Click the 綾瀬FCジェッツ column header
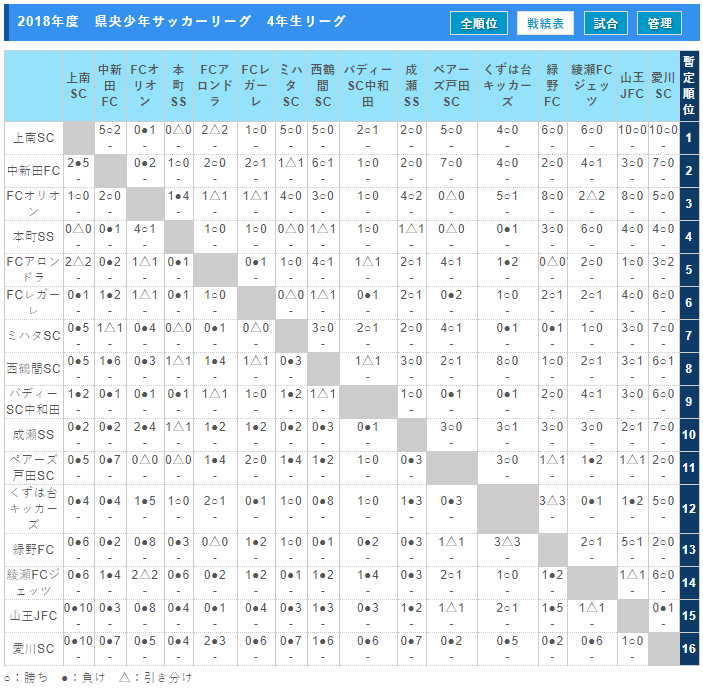The image size is (703, 688). [592, 86]
